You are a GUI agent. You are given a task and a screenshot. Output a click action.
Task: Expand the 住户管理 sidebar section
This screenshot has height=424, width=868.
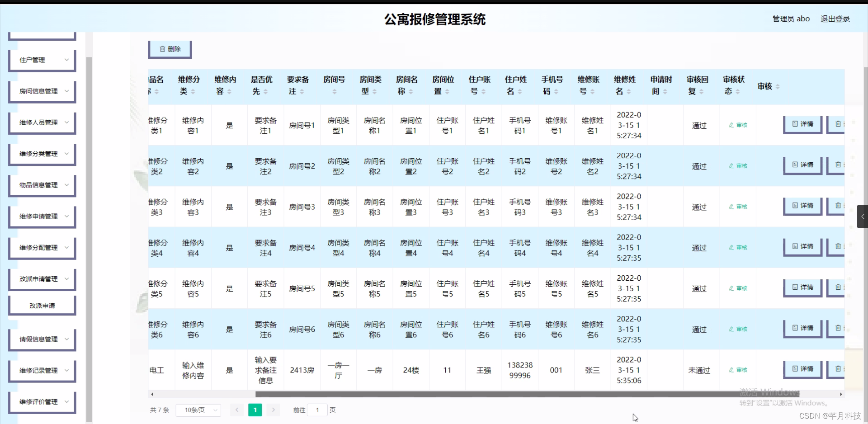tap(42, 60)
